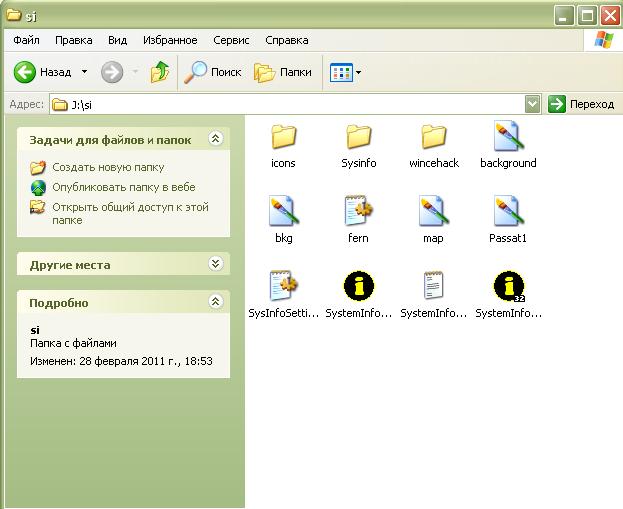623x509 pixels.
Task: Click the si folder icon in title bar
Action: point(14,15)
